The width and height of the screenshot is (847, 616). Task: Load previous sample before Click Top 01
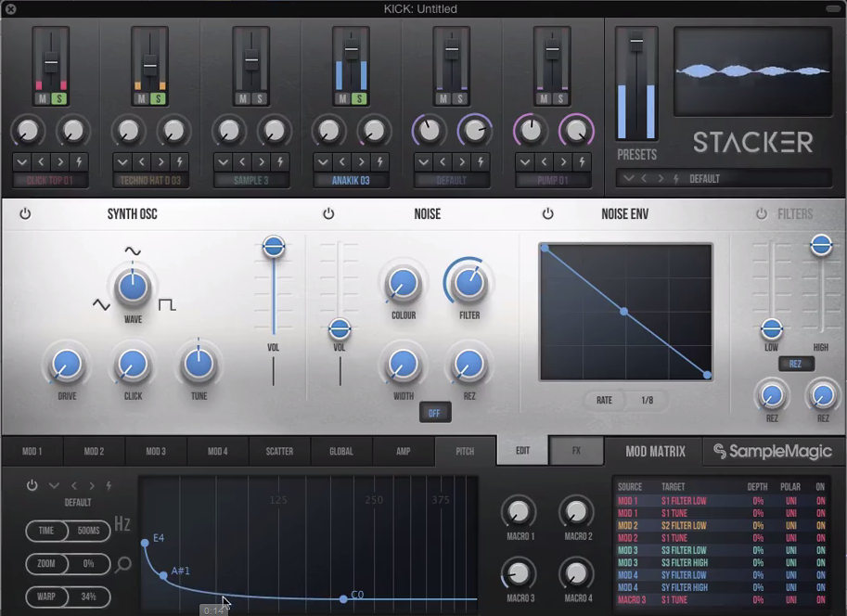coord(41,161)
